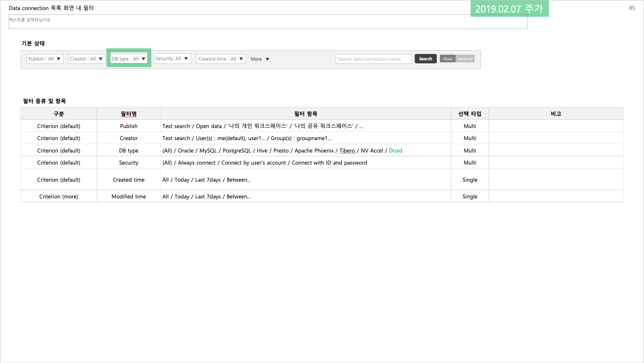Open the Created time : All dropdown
644x363 pixels.
pyautogui.click(x=221, y=59)
